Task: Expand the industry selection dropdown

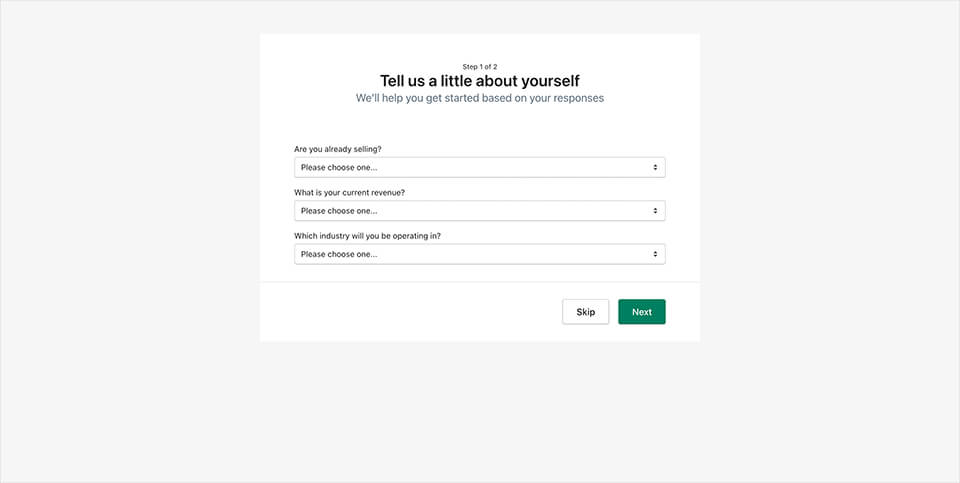Action: [x=479, y=254]
